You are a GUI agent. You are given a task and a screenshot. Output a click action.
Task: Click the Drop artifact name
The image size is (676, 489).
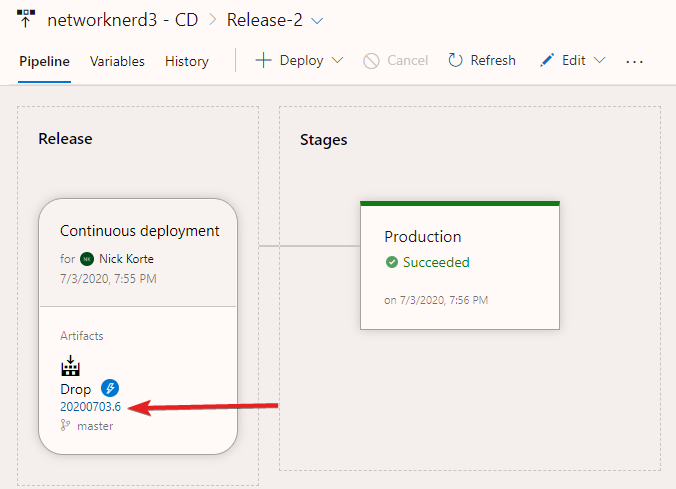(x=75, y=389)
